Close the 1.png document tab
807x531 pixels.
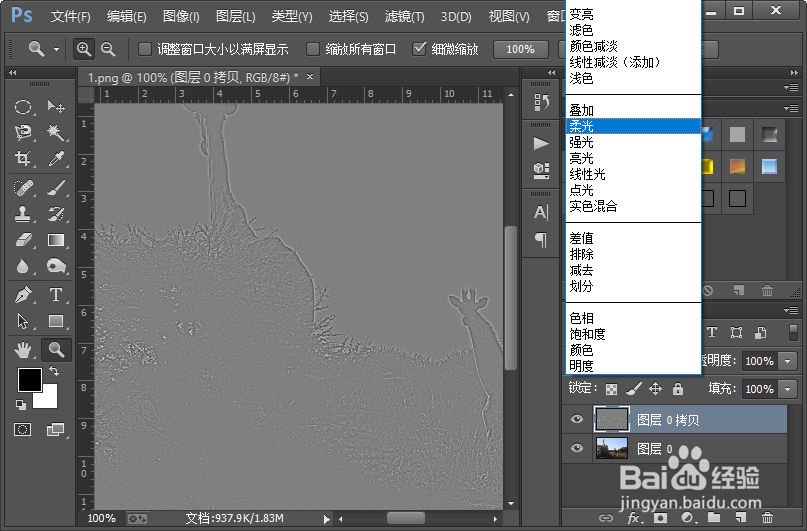(310, 77)
